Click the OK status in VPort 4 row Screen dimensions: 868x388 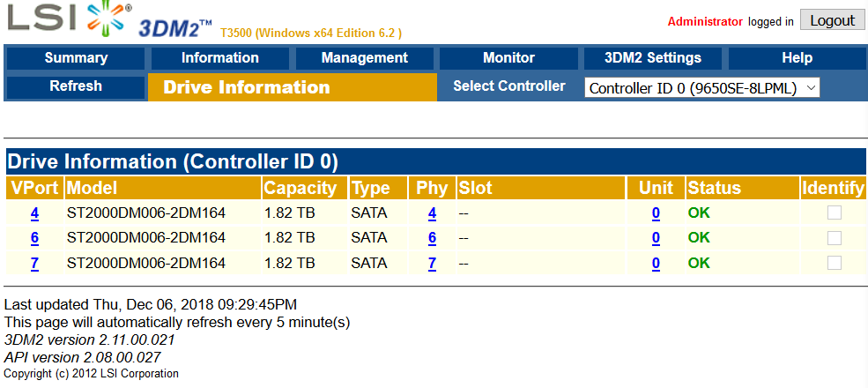(699, 213)
